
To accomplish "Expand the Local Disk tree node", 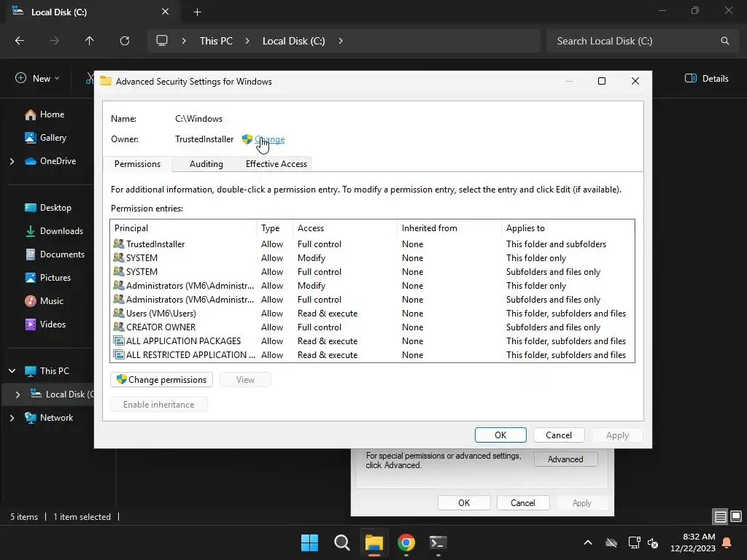I will pyautogui.click(x=18, y=394).
